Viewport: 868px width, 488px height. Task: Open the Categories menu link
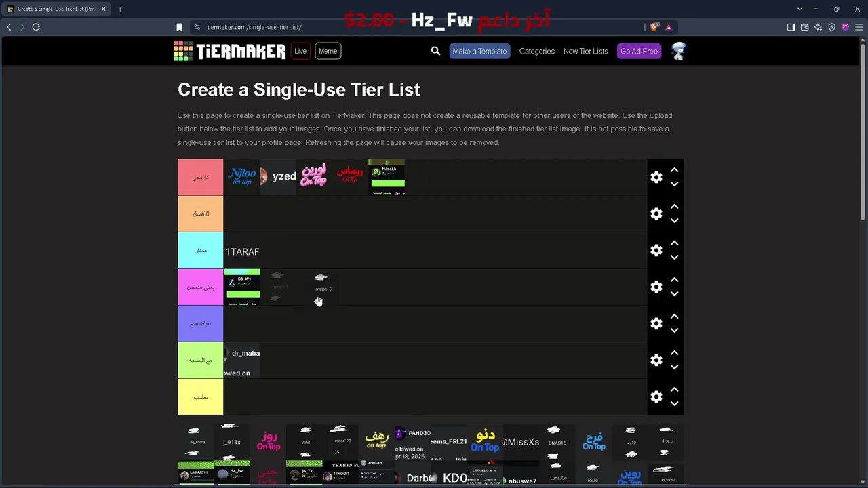[x=536, y=51]
